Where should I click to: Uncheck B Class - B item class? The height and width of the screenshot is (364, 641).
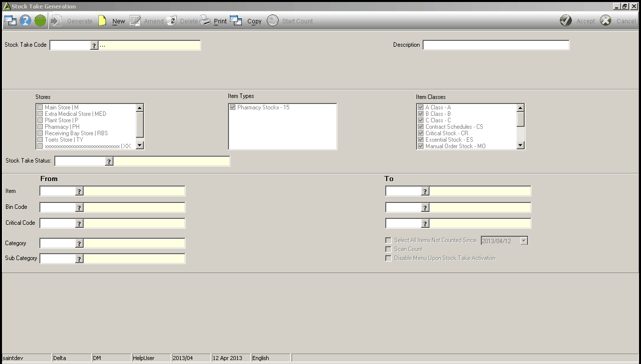coord(421,114)
